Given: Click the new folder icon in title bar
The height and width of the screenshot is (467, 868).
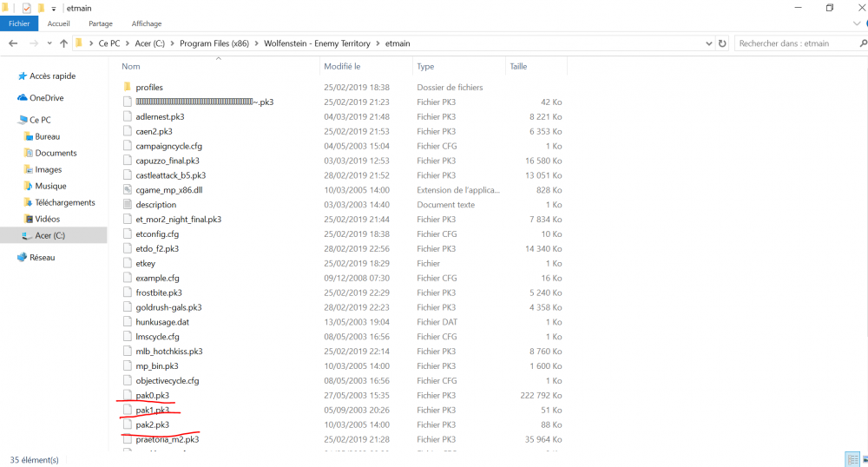Looking at the screenshot, I should (x=41, y=9).
